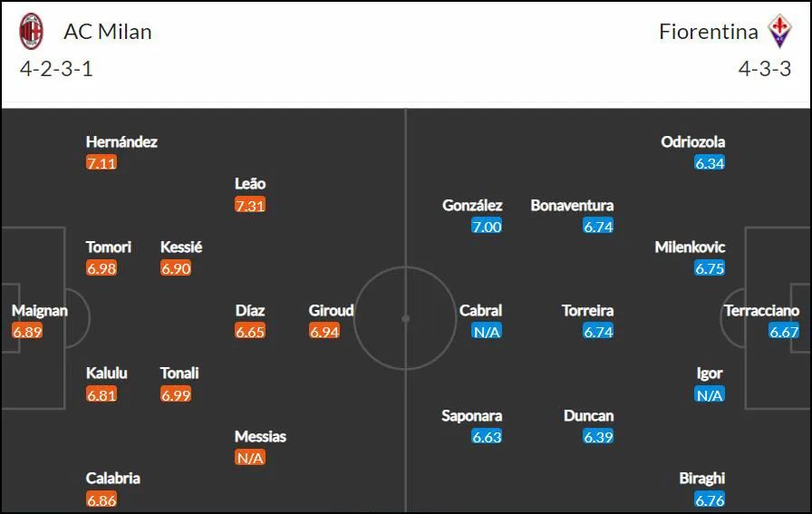
Task: Select Leão's 7.31 rating badge
Action: (250, 205)
